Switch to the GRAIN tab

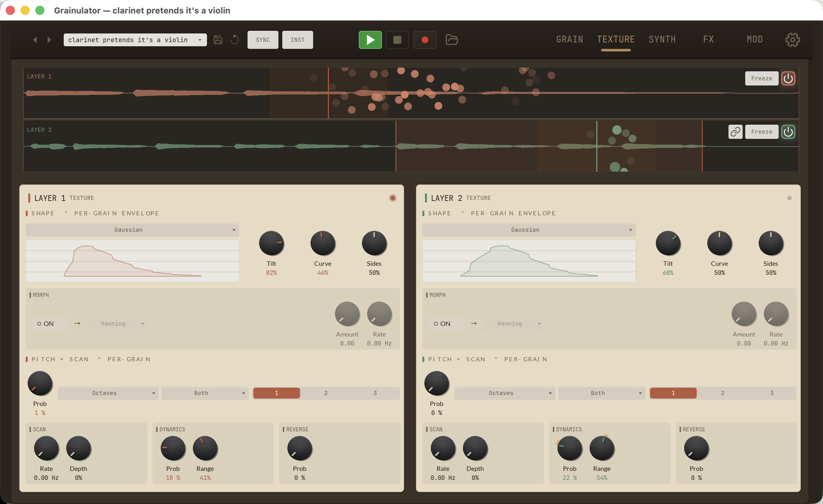[x=569, y=40]
